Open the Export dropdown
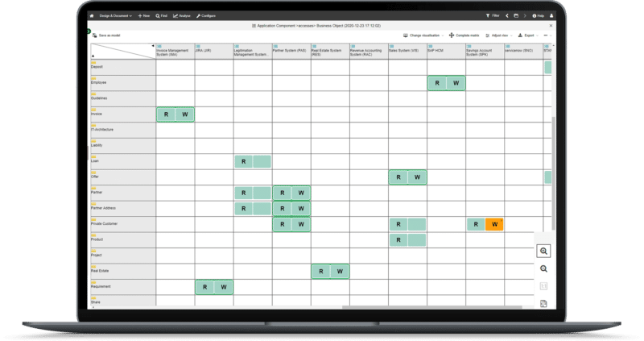644x341 pixels. (x=527, y=35)
